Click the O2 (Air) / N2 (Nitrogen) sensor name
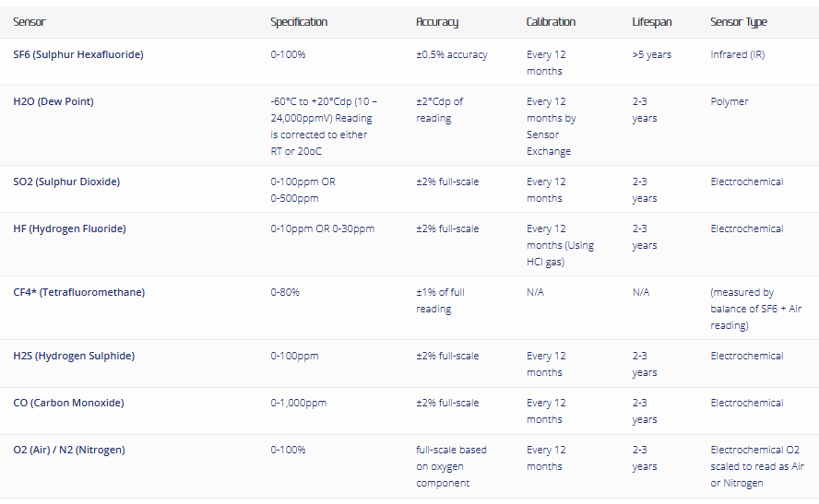Screen dimensions: 819x504 click(69, 450)
